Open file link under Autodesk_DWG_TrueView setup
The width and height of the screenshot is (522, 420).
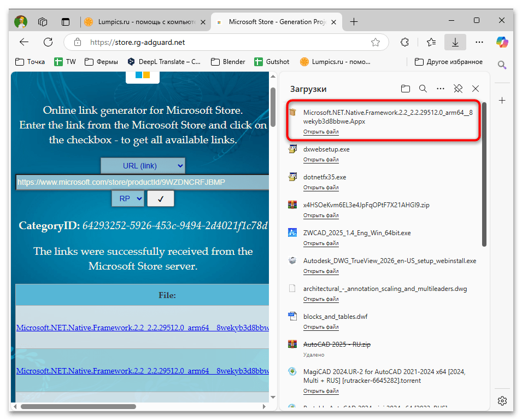(321, 271)
